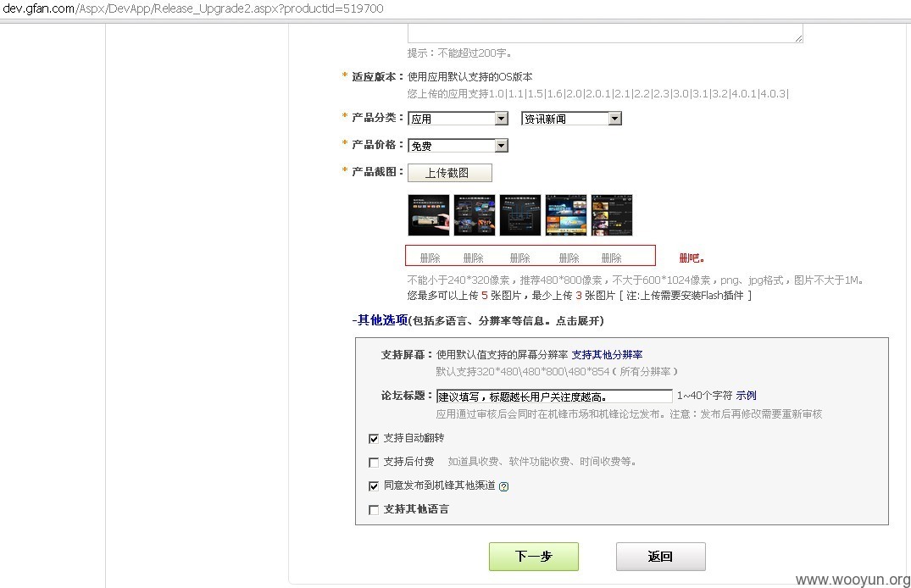Click the 上传截图 upload button
Viewport: 911px width, 588px height.
[450, 173]
